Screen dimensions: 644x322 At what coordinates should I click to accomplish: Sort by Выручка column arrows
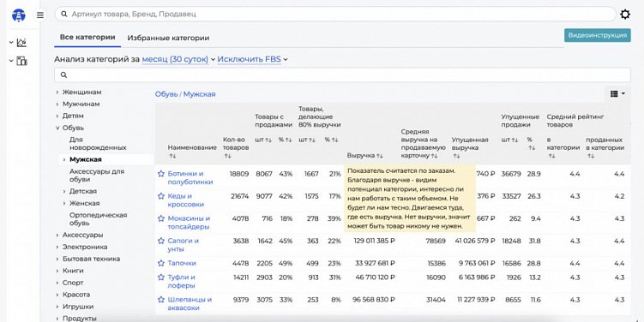[380, 156]
